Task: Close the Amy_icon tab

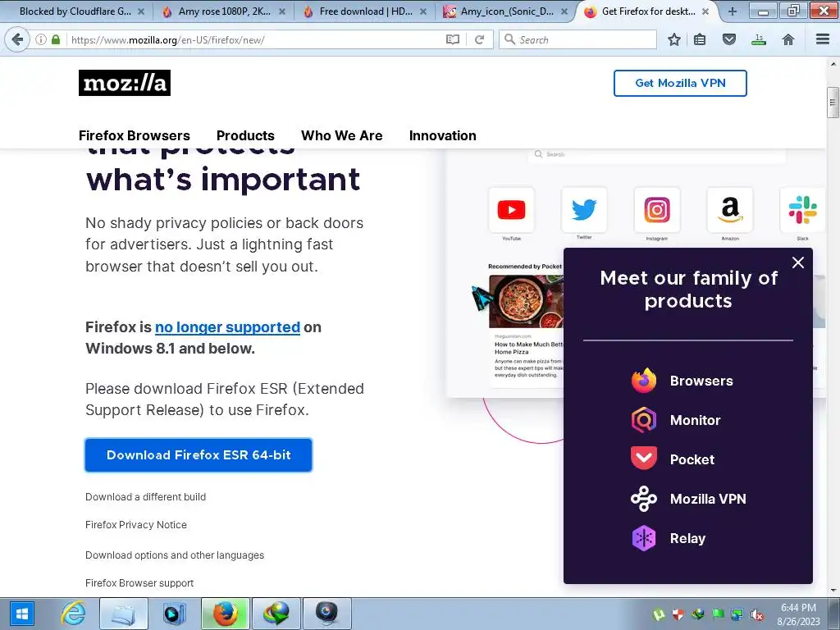Action: point(564,11)
